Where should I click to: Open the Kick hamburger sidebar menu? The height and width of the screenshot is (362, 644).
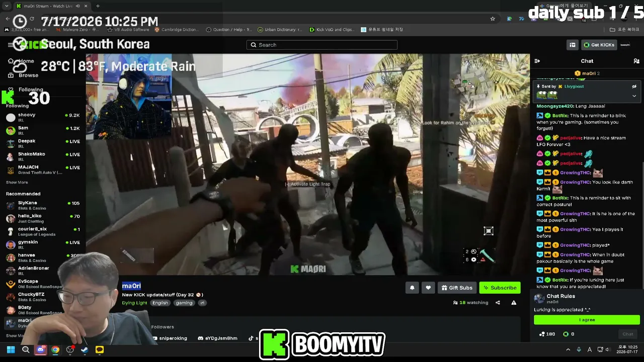click(x=10, y=45)
